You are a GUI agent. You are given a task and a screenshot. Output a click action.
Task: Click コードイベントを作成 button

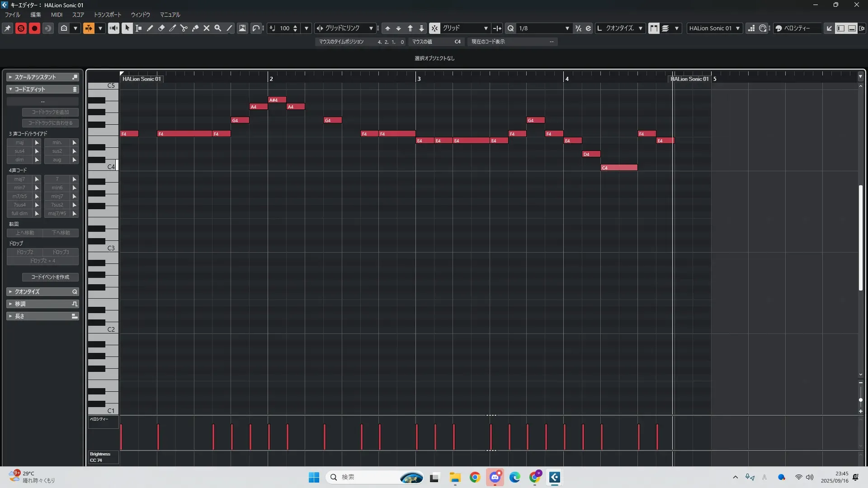pyautogui.click(x=50, y=277)
